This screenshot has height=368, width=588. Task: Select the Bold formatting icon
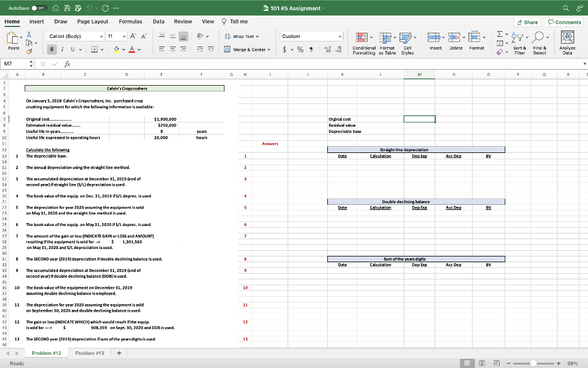tap(52, 48)
